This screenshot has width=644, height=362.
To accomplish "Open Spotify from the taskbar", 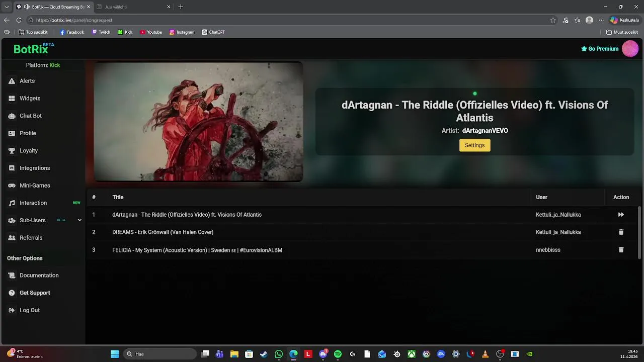I will click(x=338, y=354).
